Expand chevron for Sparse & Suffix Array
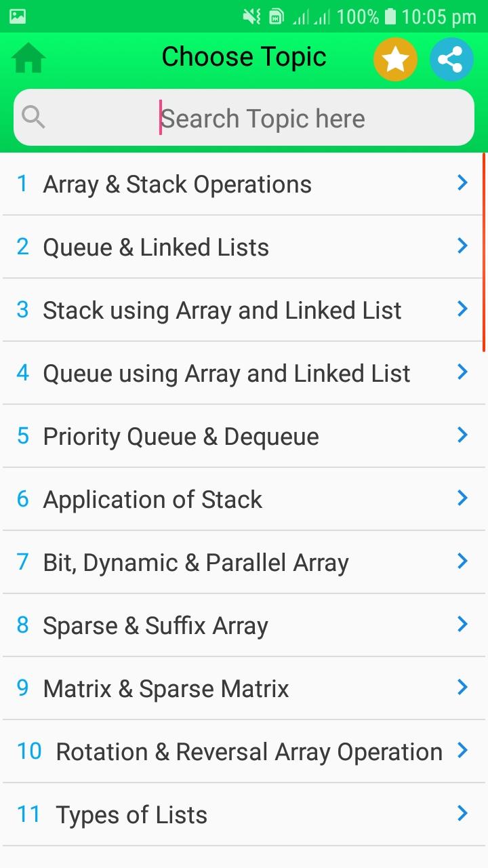488x868 pixels. [463, 624]
